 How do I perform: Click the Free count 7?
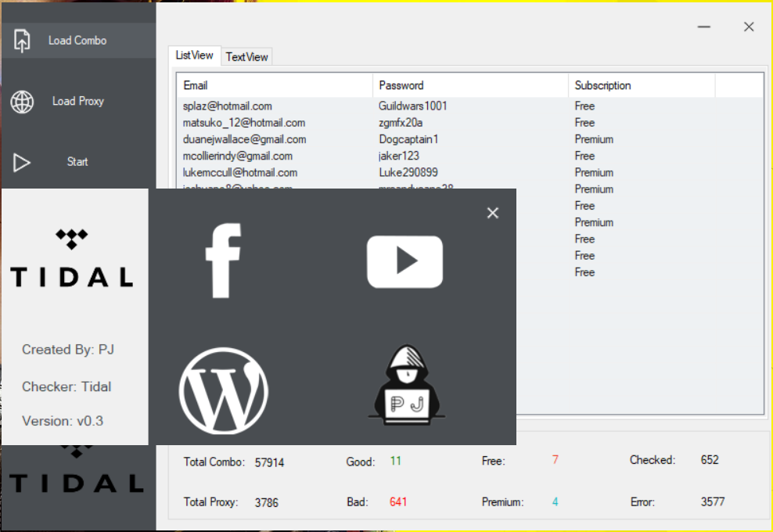[555, 460]
